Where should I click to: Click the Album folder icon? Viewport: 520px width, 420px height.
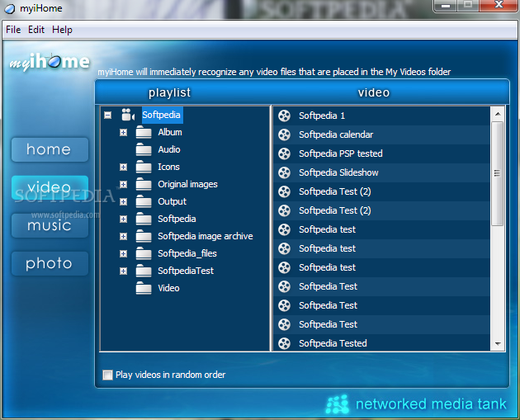tap(144, 132)
